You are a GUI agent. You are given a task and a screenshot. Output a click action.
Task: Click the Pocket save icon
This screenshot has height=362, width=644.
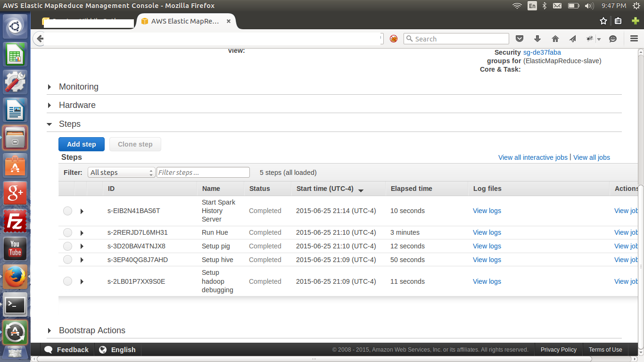point(519,39)
